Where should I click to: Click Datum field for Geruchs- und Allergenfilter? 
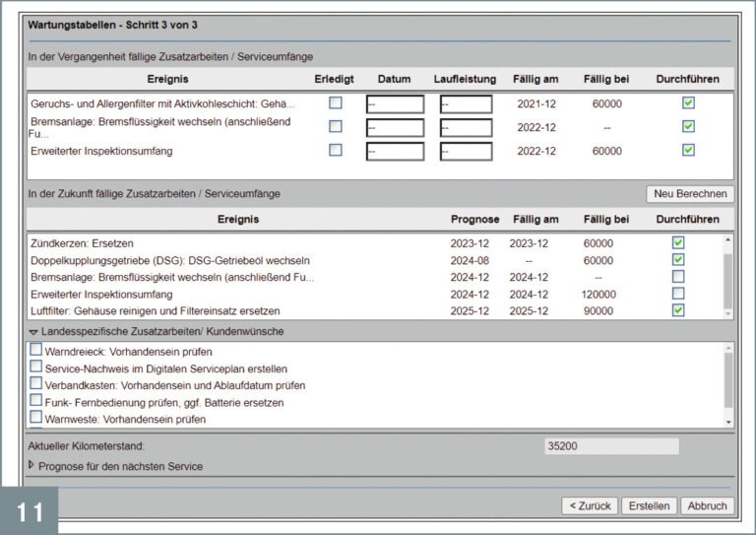click(395, 104)
